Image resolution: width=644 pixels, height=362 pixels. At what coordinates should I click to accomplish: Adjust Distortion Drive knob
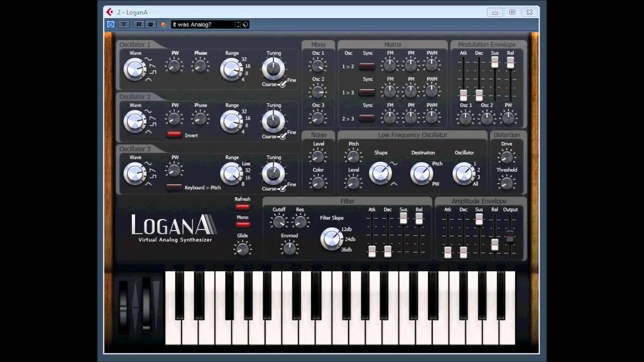click(506, 156)
